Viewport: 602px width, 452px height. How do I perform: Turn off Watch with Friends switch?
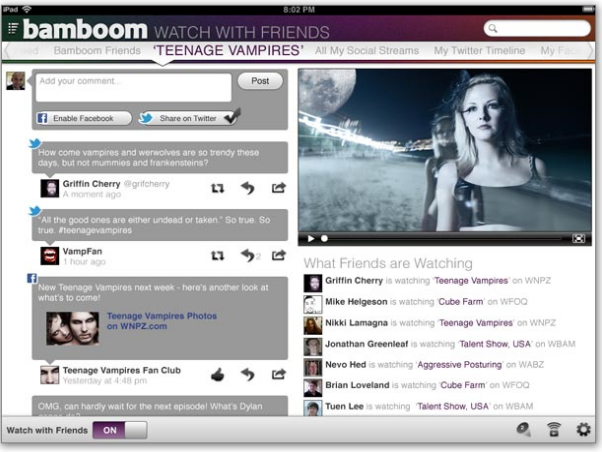(120, 430)
